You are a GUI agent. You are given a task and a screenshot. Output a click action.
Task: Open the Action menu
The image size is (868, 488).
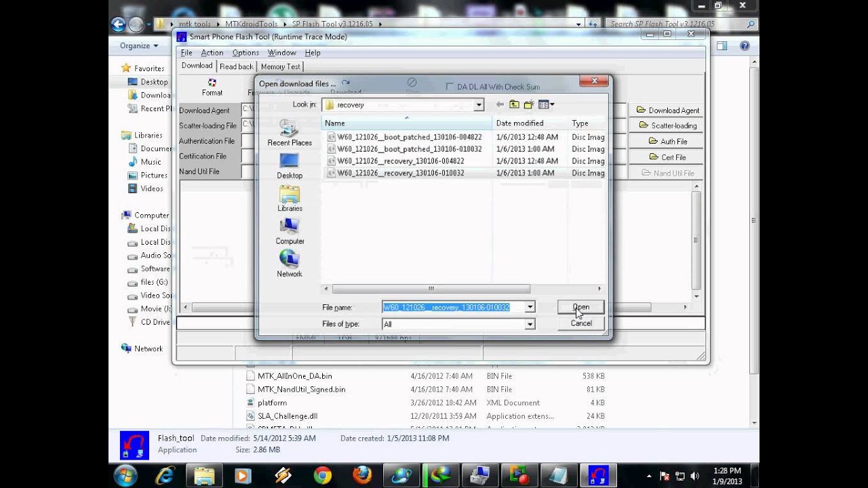point(212,53)
